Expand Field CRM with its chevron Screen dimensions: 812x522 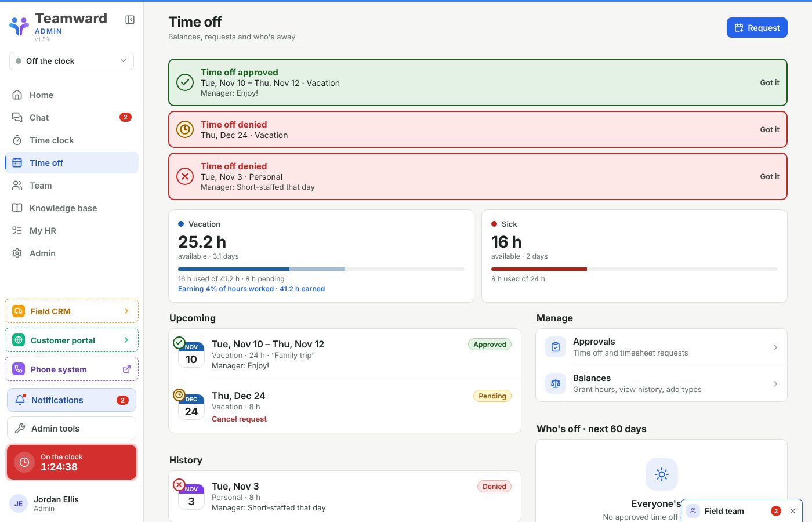[x=126, y=311]
